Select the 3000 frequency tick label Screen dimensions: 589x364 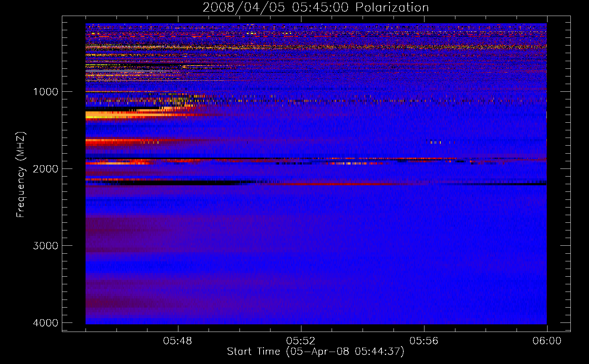click(x=46, y=246)
